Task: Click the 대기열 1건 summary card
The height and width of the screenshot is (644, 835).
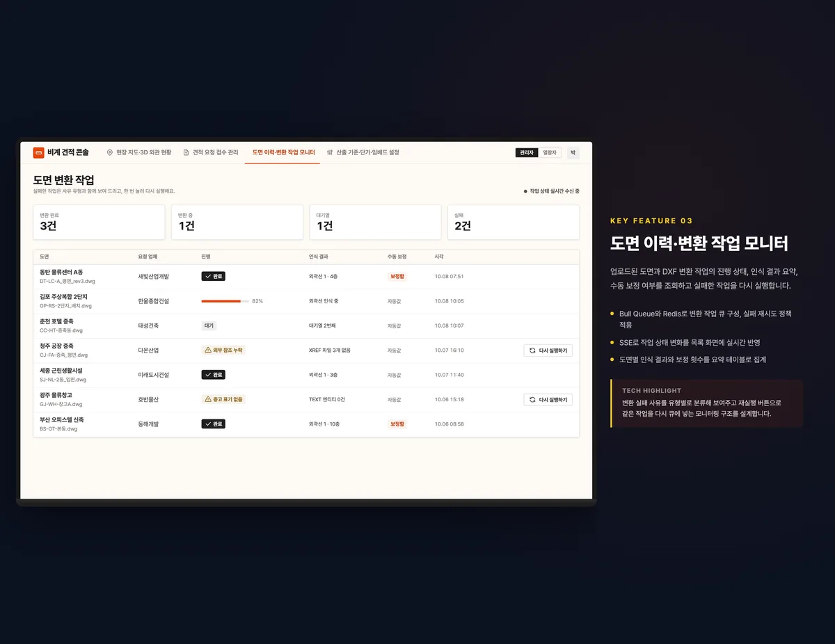Action: tap(375, 222)
